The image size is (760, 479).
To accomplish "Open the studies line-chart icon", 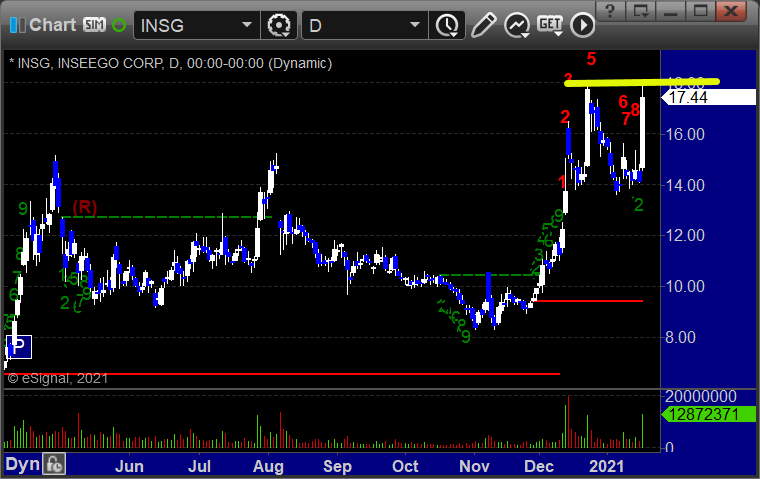I will tap(517, 25).
